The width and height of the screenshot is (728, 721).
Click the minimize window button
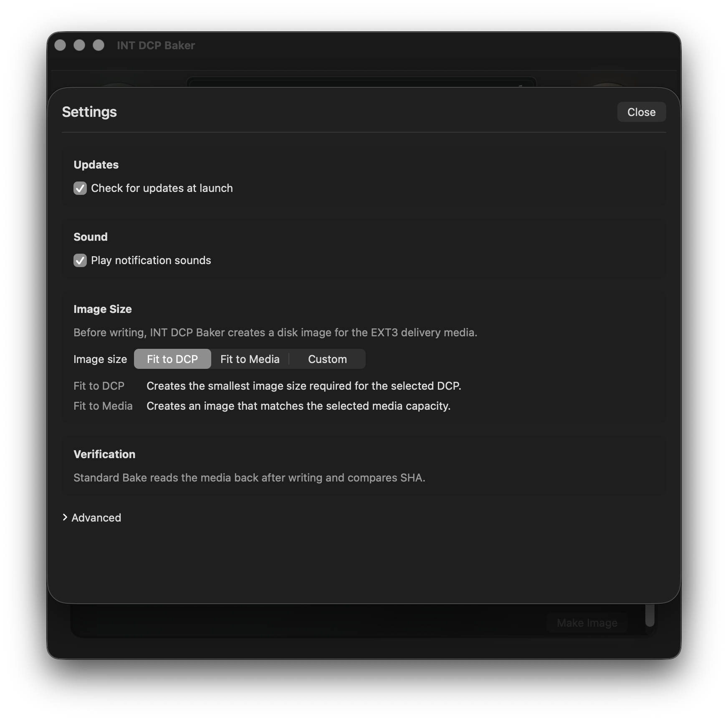[x=79, y=45]
